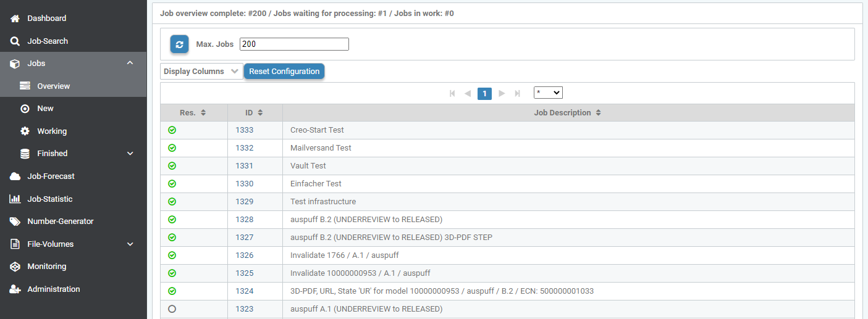Open the Display Columns dropdown

201,72
